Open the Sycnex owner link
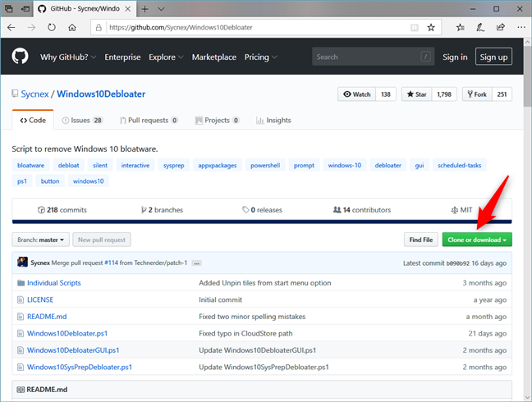The image size is (532, 402). pos(34,94)
